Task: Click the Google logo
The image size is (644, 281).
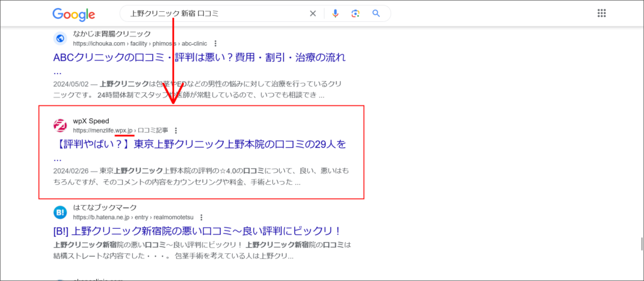Action: pos(74,14)
